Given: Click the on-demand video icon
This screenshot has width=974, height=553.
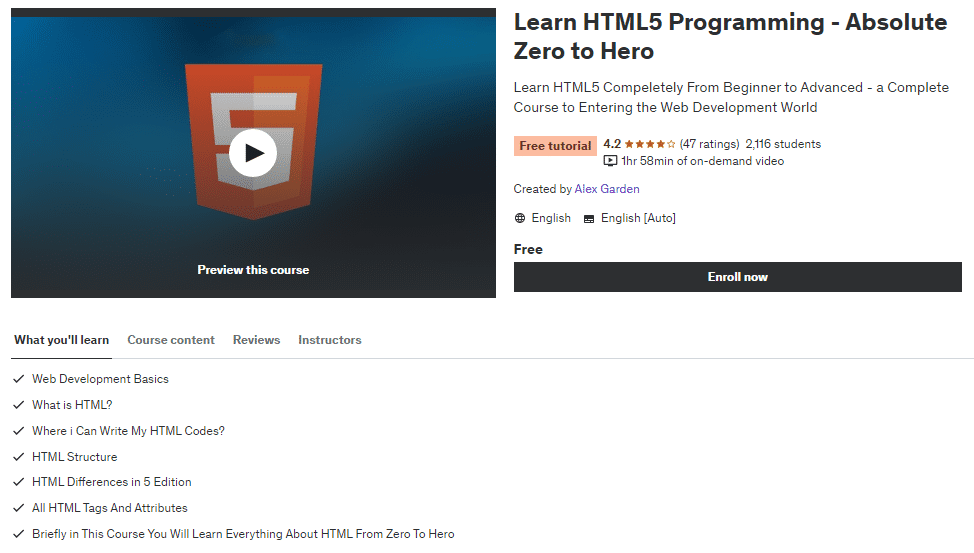Looking at the screenshot, I should click(610, 161).
